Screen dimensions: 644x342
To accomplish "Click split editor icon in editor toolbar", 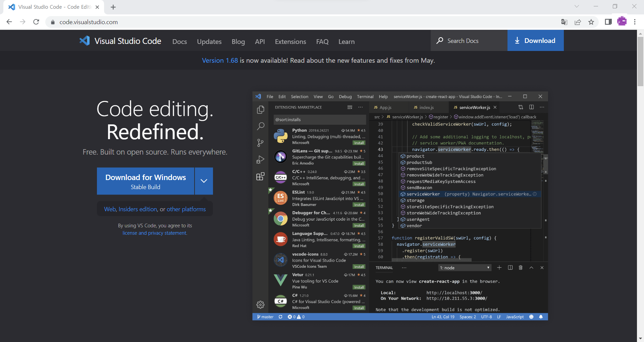I will point(531,107).
